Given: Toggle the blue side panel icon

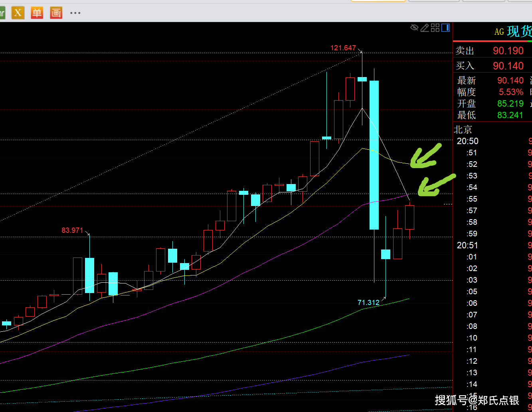Looking at the screenshot, I should click(x=445, y=28).
